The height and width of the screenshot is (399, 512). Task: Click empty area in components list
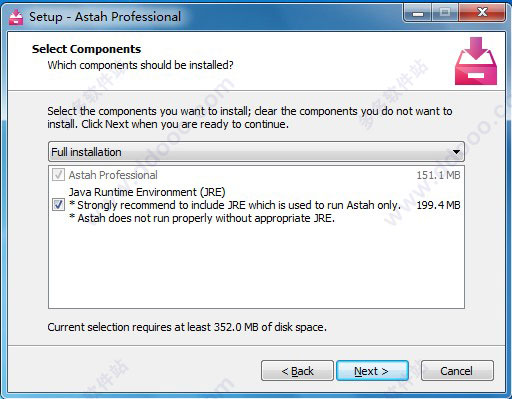pos(256,267)
